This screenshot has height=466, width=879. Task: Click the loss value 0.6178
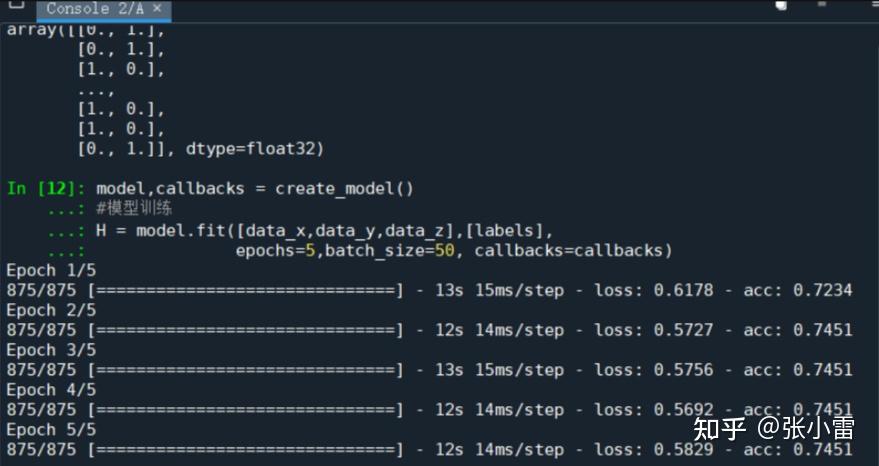tap(684, 290)
